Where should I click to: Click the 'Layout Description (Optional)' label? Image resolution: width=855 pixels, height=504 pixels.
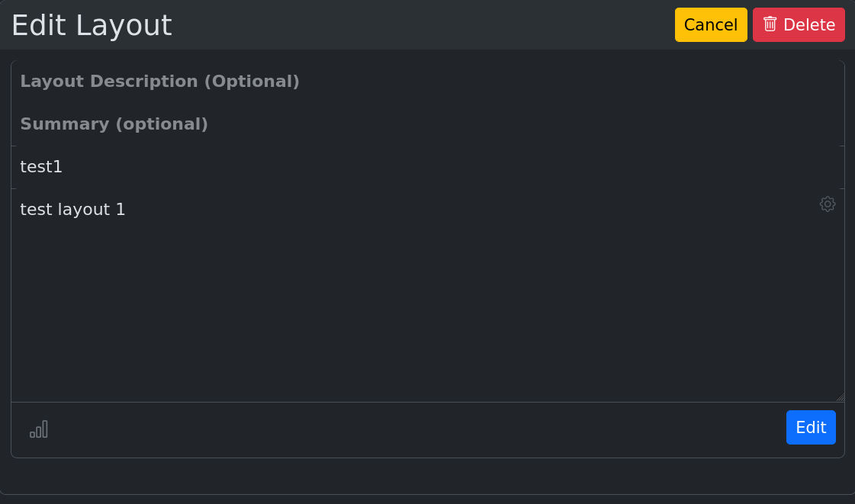pyautogui.click(x=159, y=81)
